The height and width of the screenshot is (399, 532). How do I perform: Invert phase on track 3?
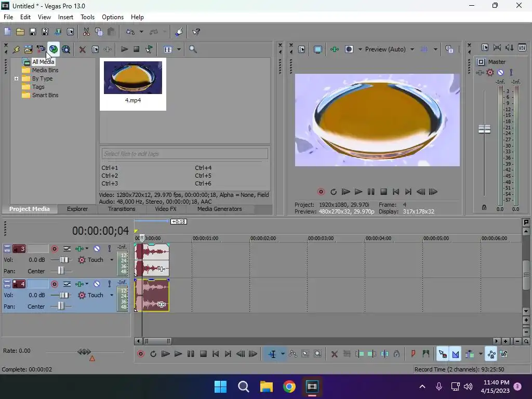click(x=67, y=249)
